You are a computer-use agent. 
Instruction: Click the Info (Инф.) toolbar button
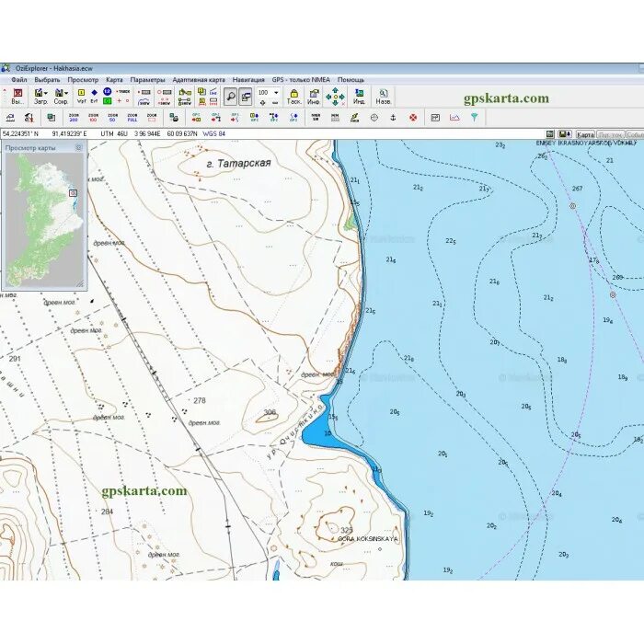coord(314,97)
